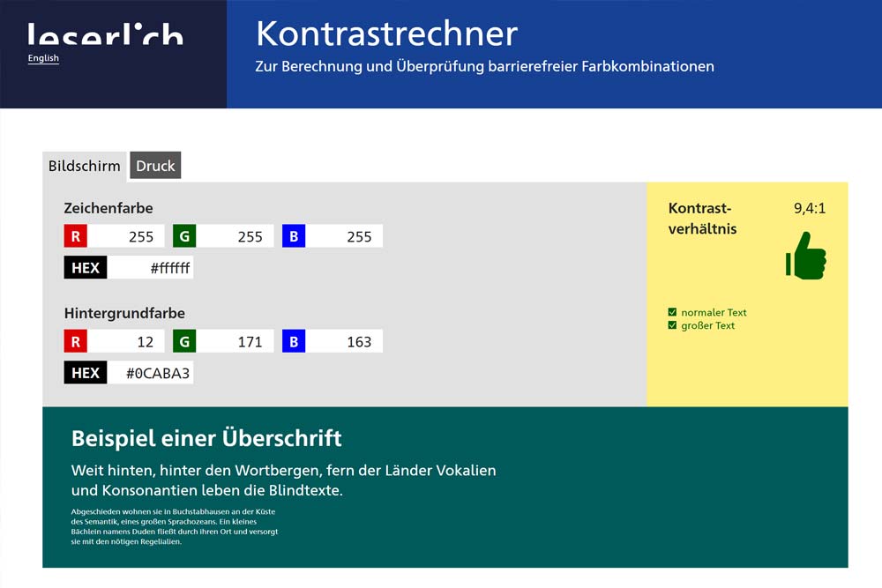Click Zeichenfarbe hex field #ffffff
Screen dimensions: 882x588
151,268
